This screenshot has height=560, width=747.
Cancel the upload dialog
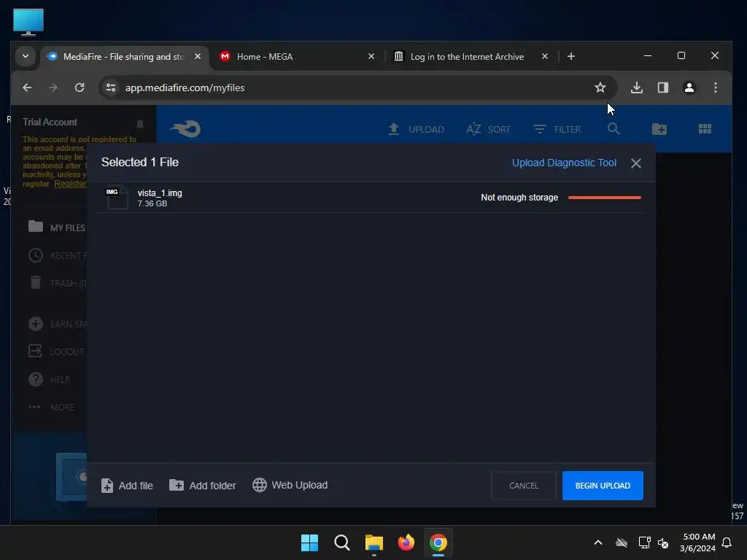click(x=524, y=486)
